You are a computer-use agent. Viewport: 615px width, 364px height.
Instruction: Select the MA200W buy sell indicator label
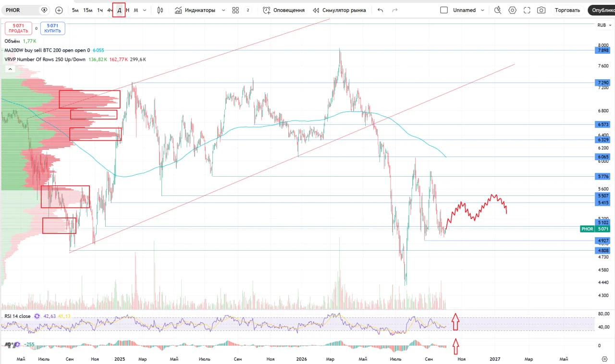(47, 50)
